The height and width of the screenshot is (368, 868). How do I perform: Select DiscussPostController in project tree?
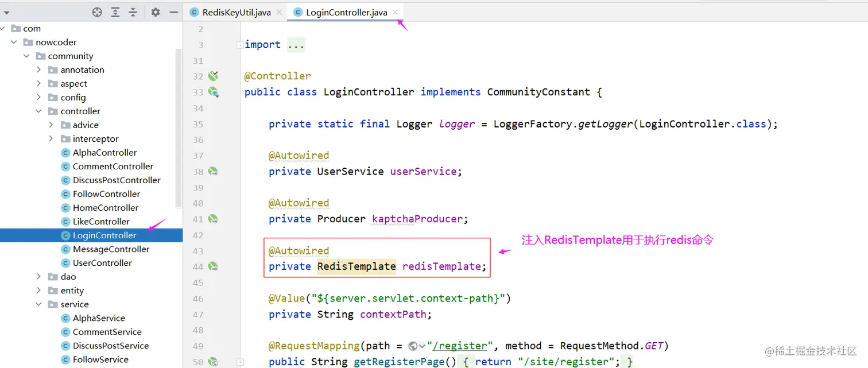click(117, 180)
